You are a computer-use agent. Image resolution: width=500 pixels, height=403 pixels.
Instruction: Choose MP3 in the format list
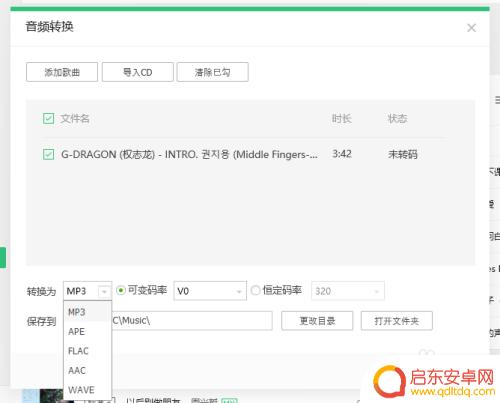click(x=87, y=312)
